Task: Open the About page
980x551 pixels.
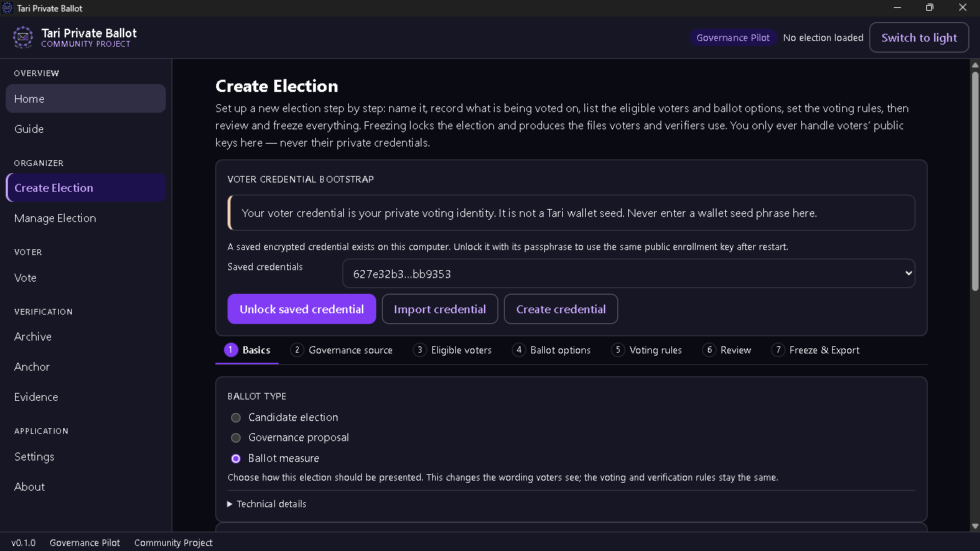Action: tap(85, 486)
